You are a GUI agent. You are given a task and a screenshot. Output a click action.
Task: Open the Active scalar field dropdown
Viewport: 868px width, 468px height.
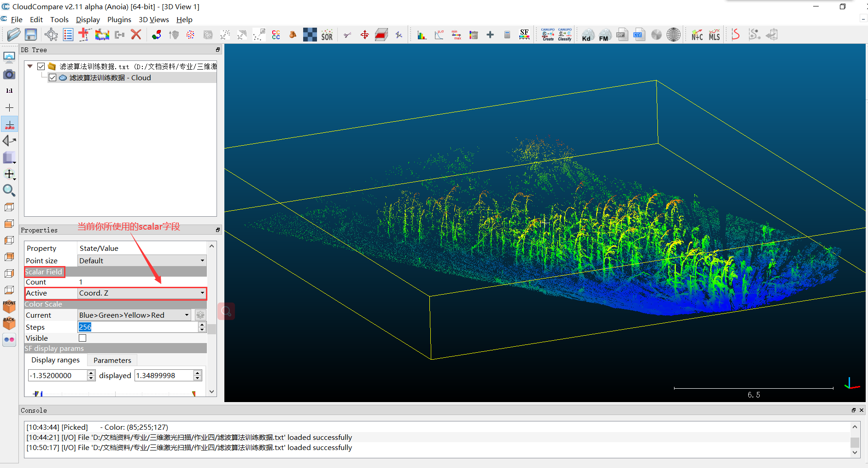pos(142,293)
